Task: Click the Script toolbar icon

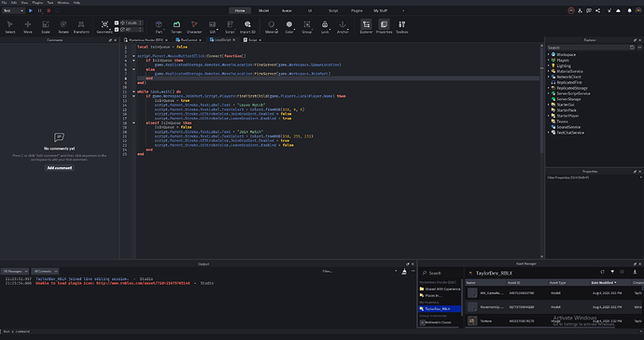Action: coord(230,27)
